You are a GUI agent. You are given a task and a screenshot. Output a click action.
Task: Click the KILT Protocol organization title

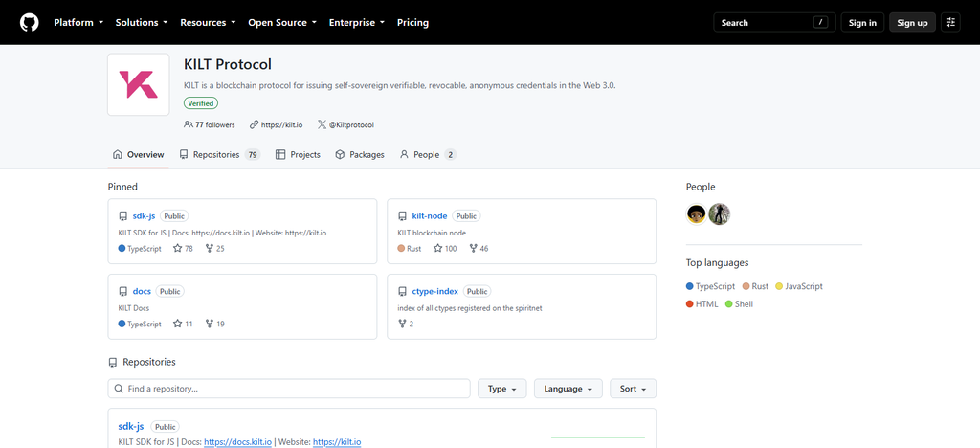pos(228,64)
